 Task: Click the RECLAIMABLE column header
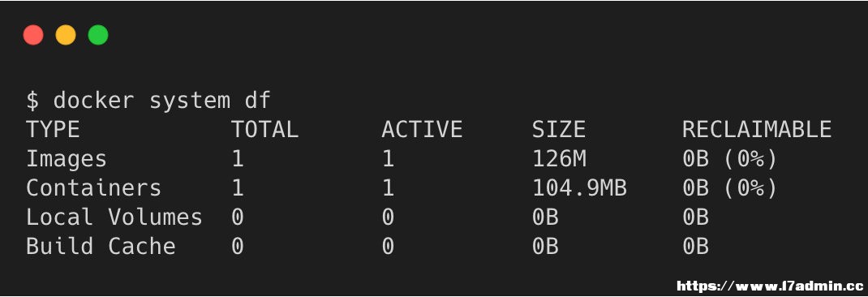(757, 130)
